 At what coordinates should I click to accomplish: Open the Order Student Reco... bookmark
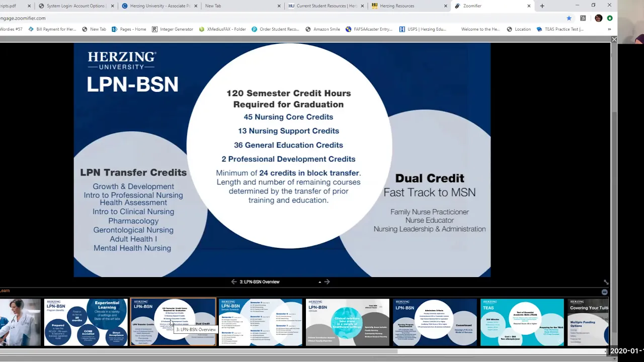275,29
